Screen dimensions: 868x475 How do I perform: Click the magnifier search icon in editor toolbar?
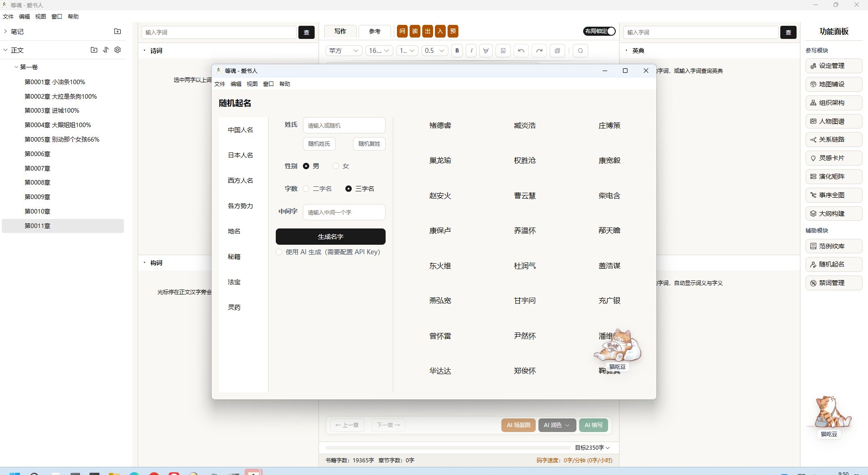[580, 51]
